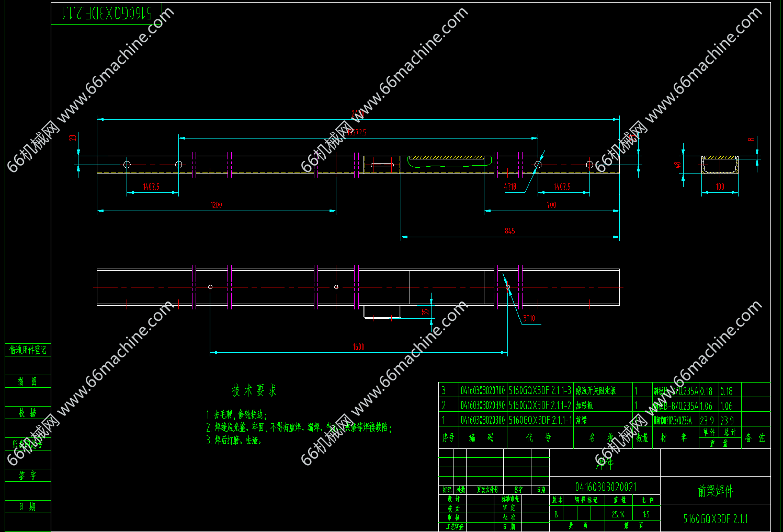The image size is (783, 532).
Task: Click the 日 期 cell in left margin
Action: pos(27,507)
